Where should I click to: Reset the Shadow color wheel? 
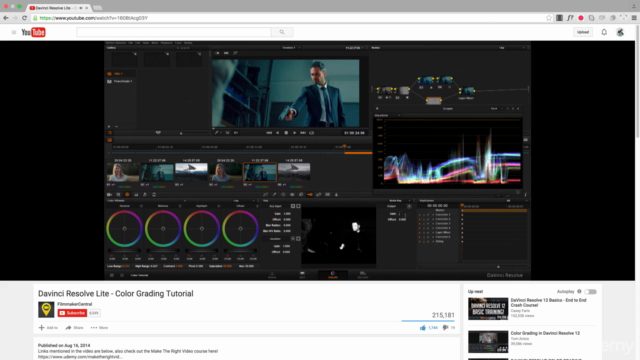(x=141, y=206)
